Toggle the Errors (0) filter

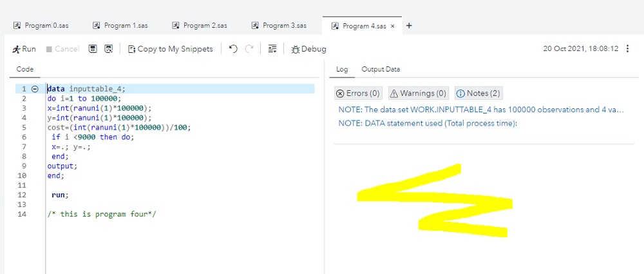(x=358, y=93)
